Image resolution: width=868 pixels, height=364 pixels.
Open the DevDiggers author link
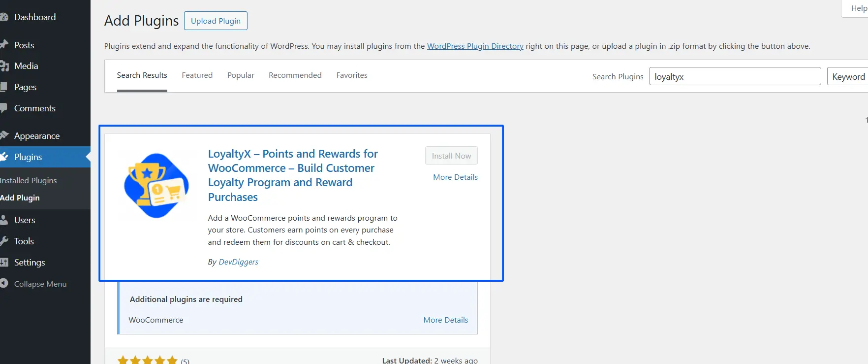[238, 262]
